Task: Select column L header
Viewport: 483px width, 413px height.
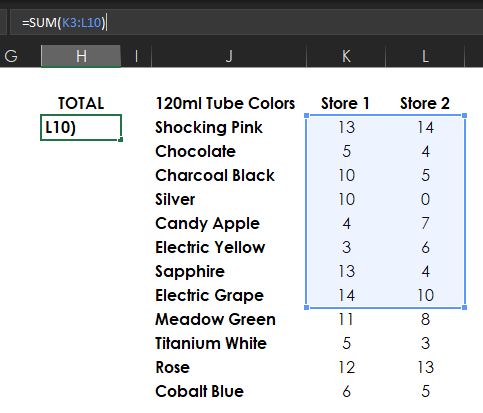Action: pos(425,56)
